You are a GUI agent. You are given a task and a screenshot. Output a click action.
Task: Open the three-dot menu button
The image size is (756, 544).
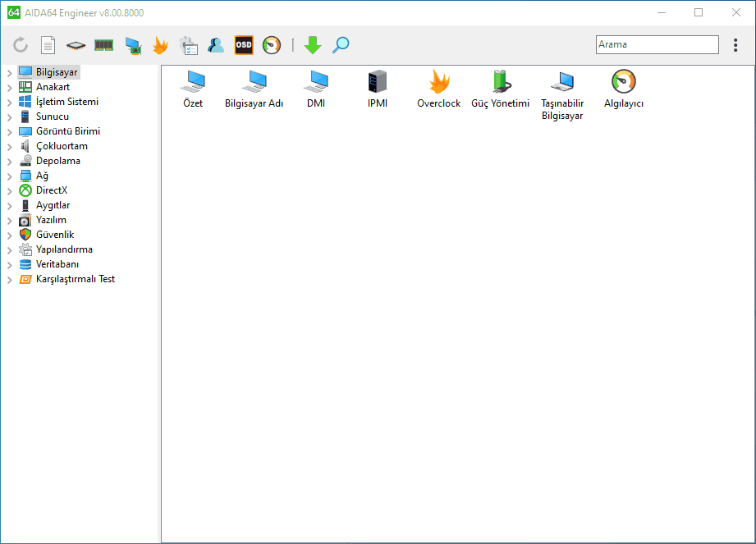click(735, 45)
